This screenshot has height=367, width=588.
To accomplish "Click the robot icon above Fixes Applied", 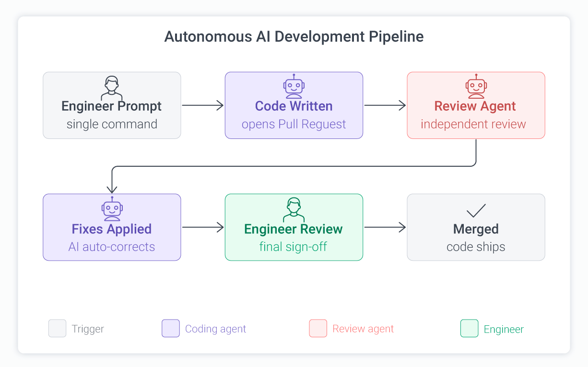I will pos(112,208).
